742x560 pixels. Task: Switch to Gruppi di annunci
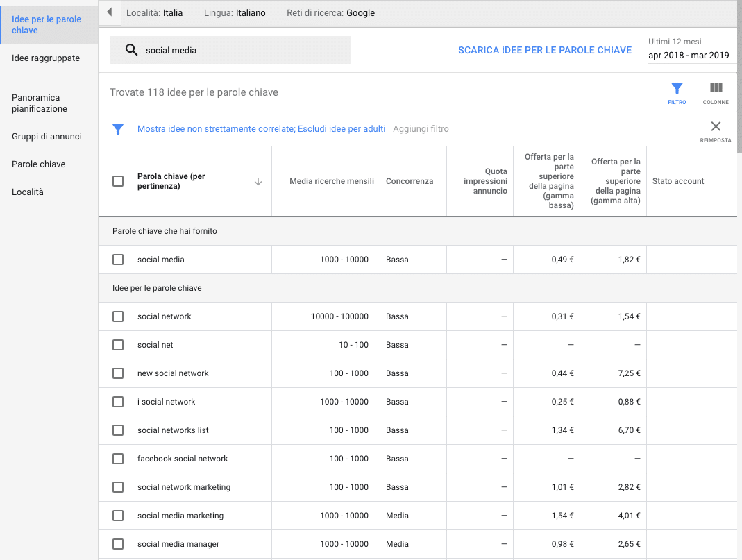point(47,136)
